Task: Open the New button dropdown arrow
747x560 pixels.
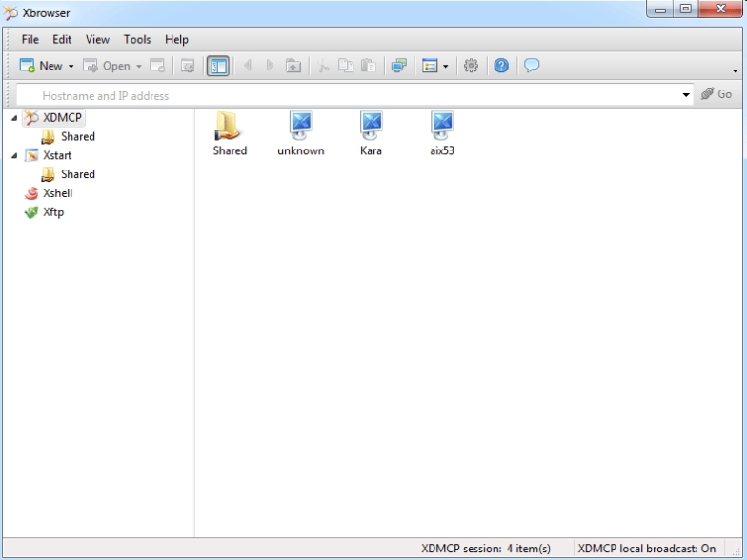Action: pos(71,67)
